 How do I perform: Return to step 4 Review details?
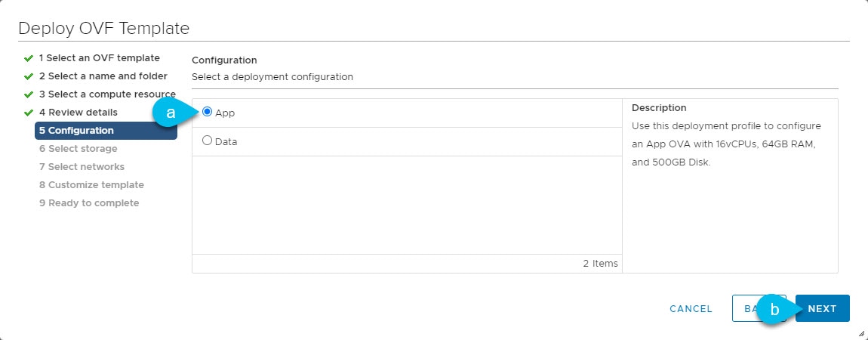pyautogui.click(x=78, y=113)
